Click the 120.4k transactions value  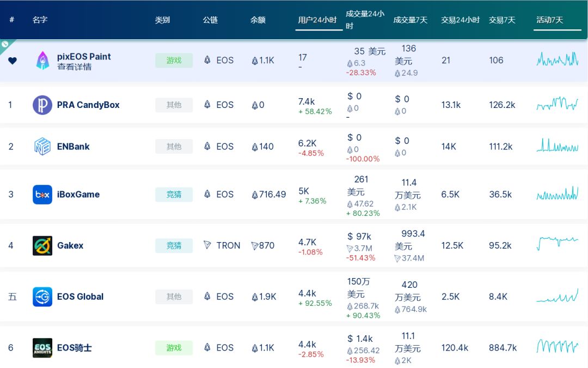[x=455, y=348]
